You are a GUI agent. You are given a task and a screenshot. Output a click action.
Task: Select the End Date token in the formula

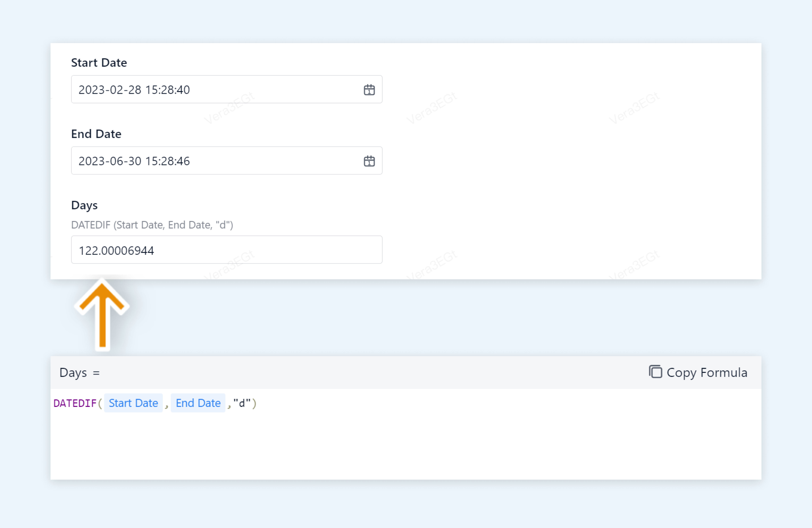coord(198,403)
